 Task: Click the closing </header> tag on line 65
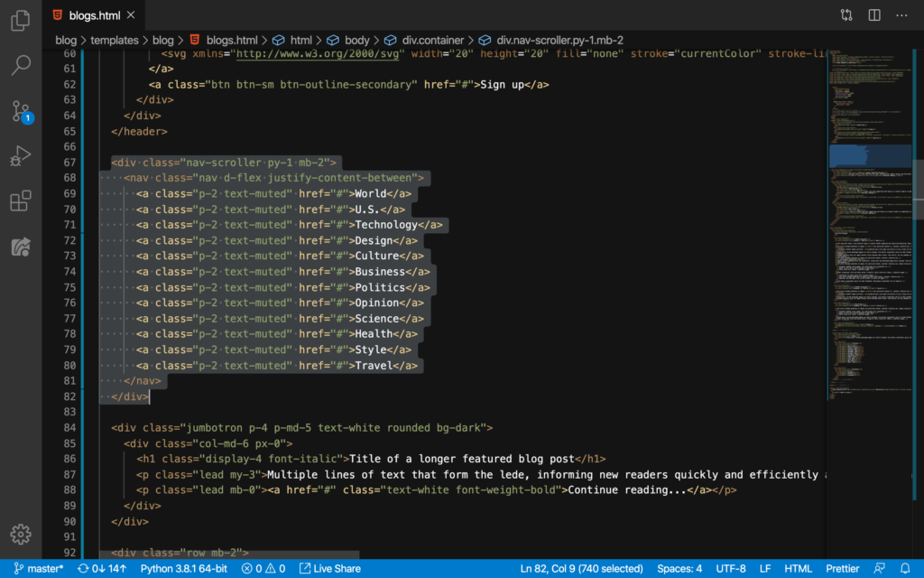(x=139, y=132)
